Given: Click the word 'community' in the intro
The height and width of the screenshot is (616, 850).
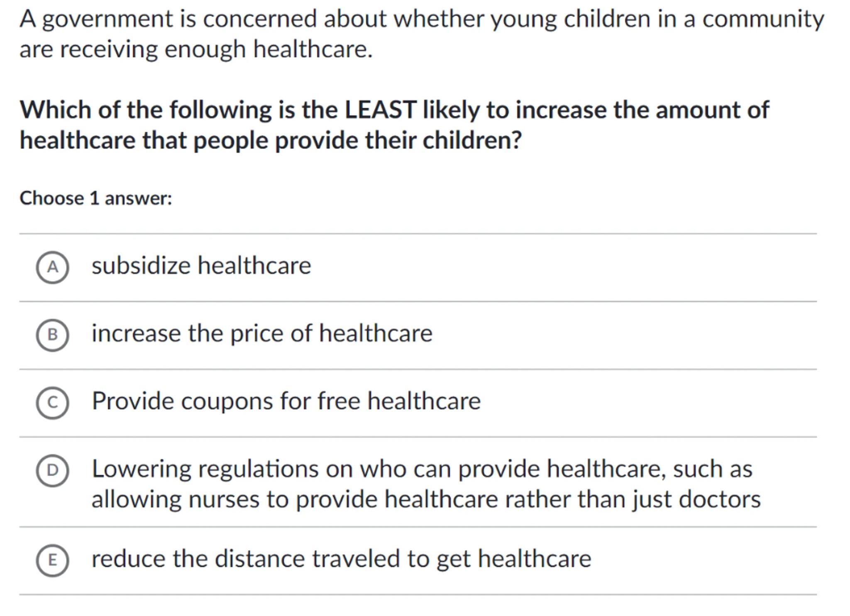Looking at the screenshot, I should point(763,20).
